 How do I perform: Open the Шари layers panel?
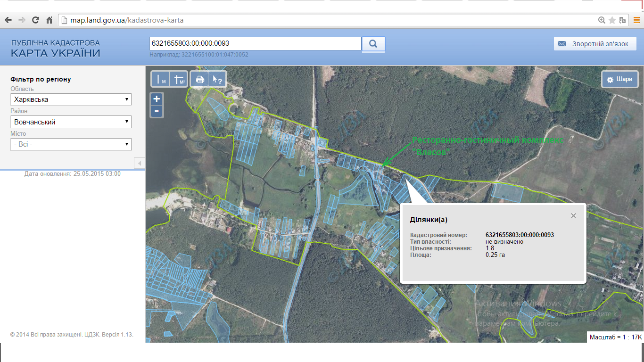[x=620, y=79]
